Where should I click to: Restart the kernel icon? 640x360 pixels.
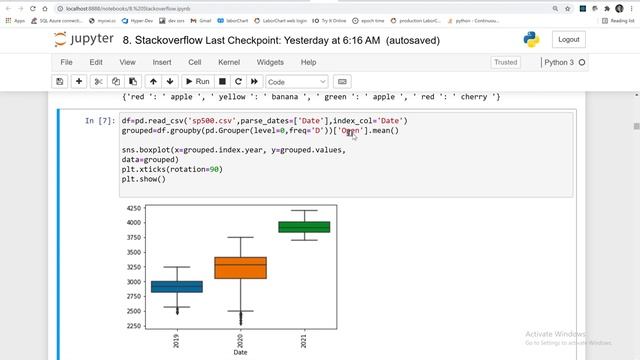tap(238, 82)
